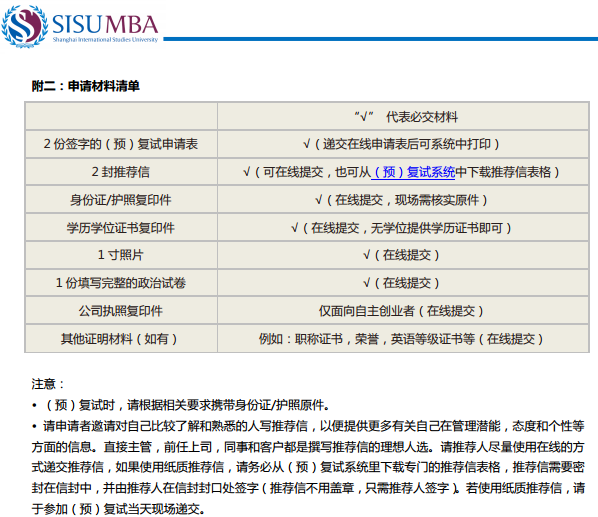The image size is (598, 517).
Task: Click the "√"代表必交材料 header cell
Action: (403, 116)
